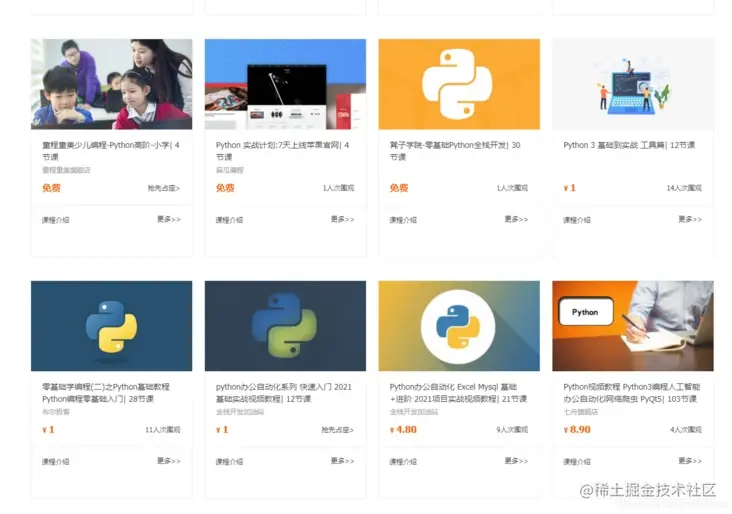
Task: Click the 免费 price on the 童程童美 card
Action: [x=51, y=188]
